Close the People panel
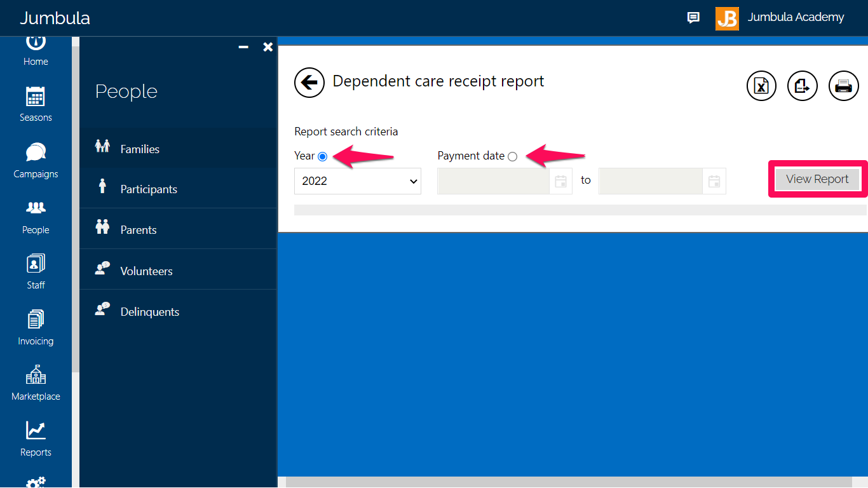Screen dimensions: 868x488 [268, 47]
